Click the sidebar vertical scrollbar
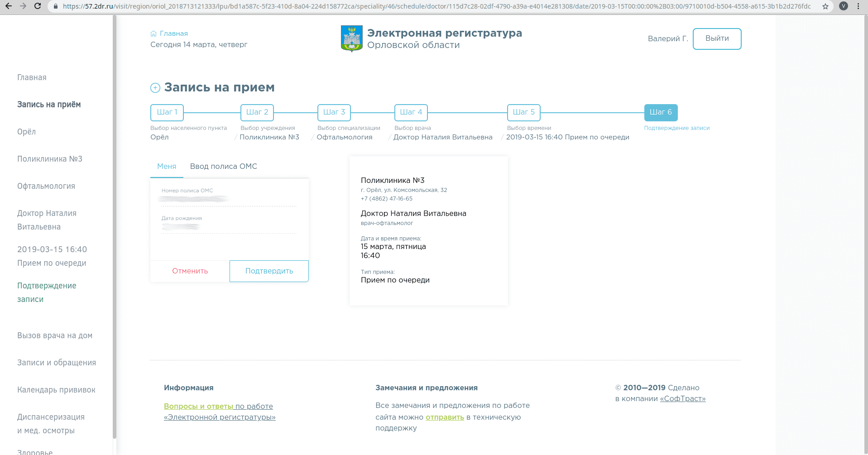868x455 pixels. pos(115,226)
